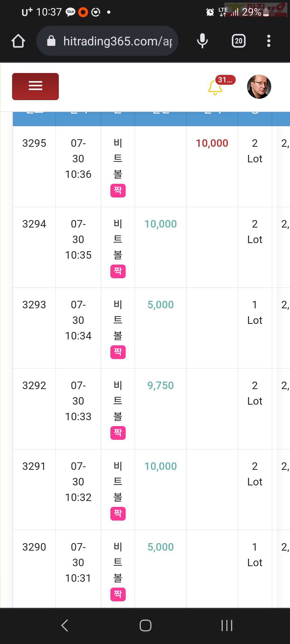
Task: Tap the voice search microphone icon
Action: pos(202,41)
